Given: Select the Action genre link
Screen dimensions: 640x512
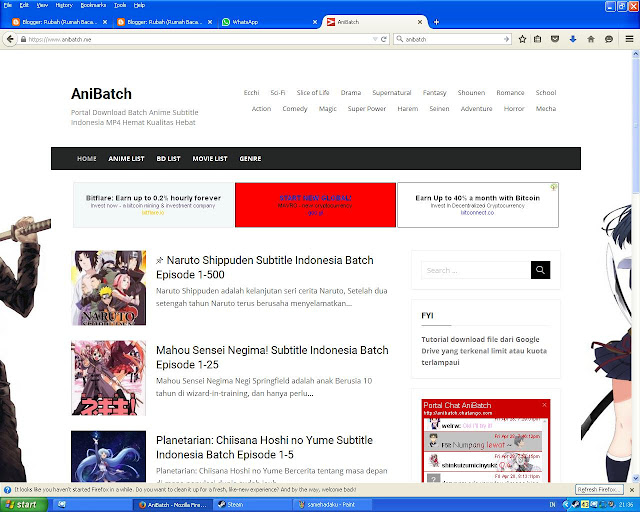Looking at the screenshot, I should pyautogui.click(x=261, y=109).
